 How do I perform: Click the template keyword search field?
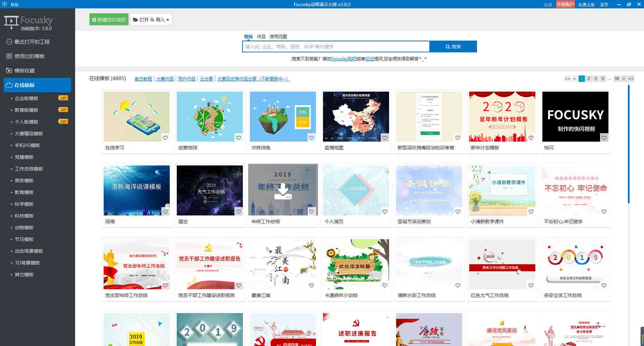[x=336, y=47]
